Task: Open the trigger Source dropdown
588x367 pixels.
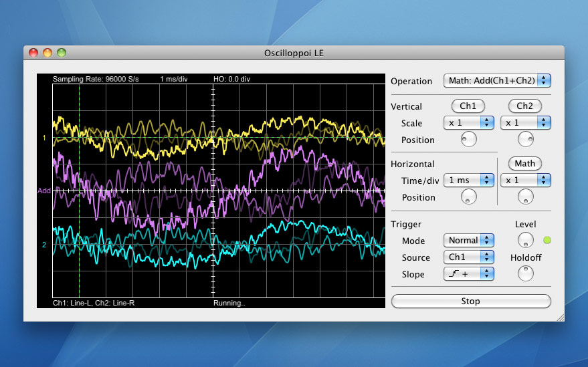Action: click(x=468, y=257)
